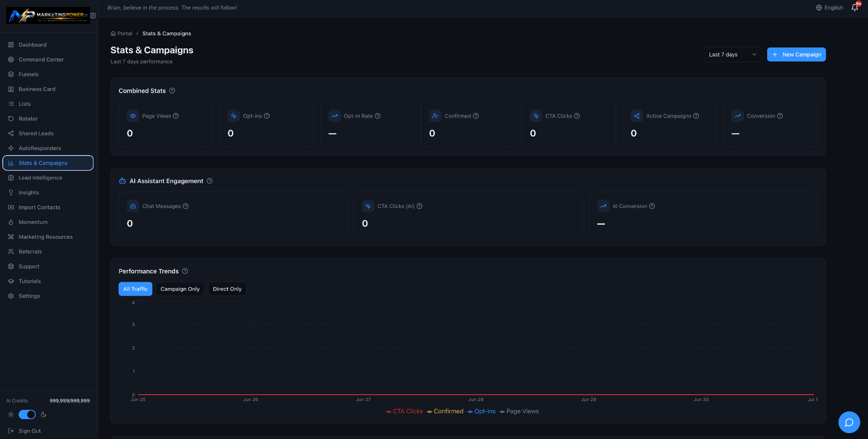Click help icon next to Combined Stats
Screen dimensions: 868x439
(172, 91)
